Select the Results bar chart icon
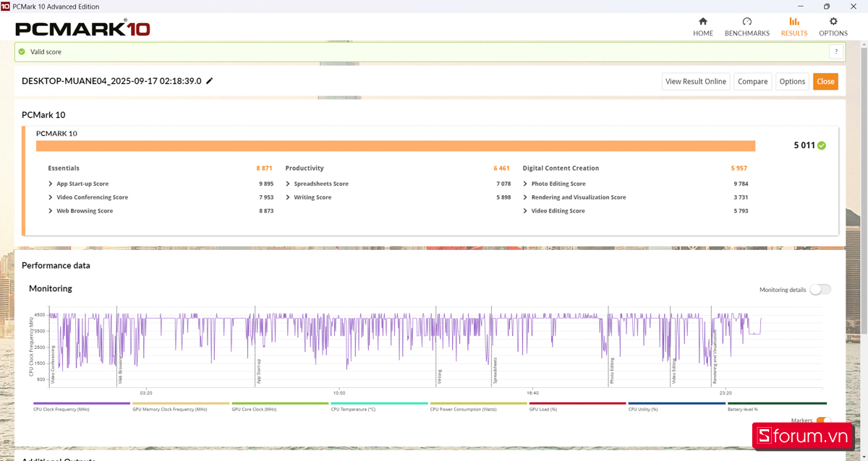The height and width of the screenshot is (461, 868). point(793,22)
